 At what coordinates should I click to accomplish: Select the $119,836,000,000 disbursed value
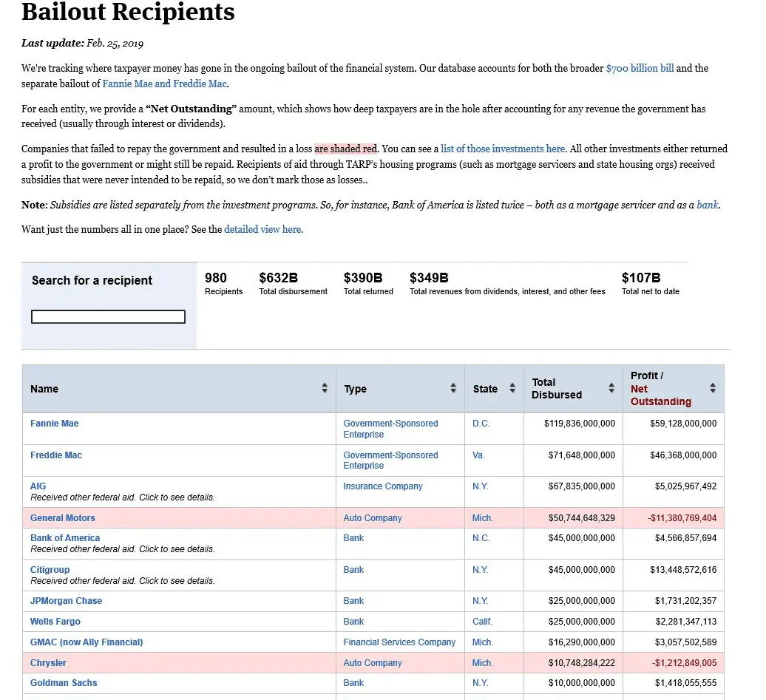point(580,424)
